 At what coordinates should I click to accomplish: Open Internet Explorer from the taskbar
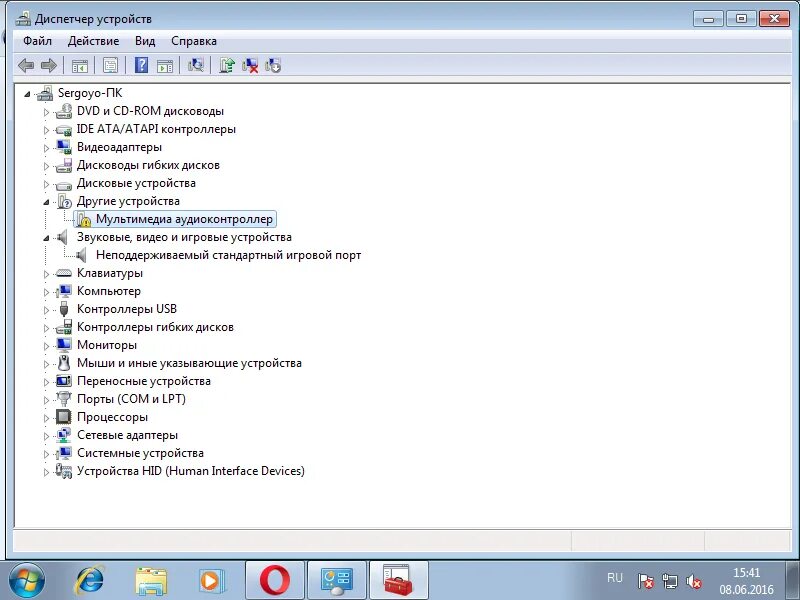(90, 580)
